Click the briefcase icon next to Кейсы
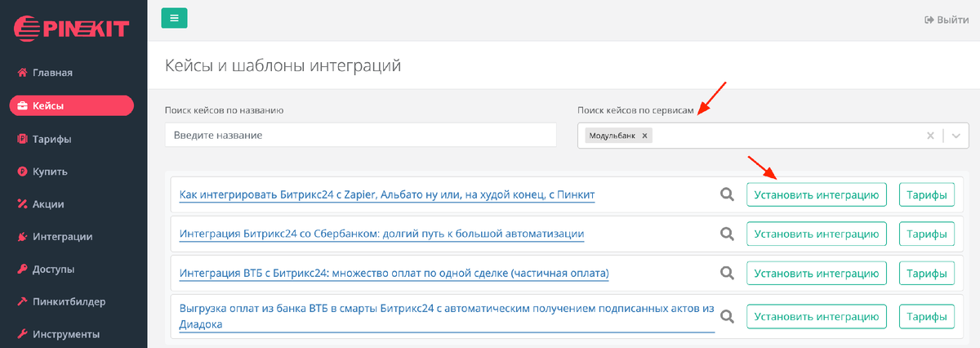Image resolution: width=980 pixels, height=348 pixels. coord(23,105)
